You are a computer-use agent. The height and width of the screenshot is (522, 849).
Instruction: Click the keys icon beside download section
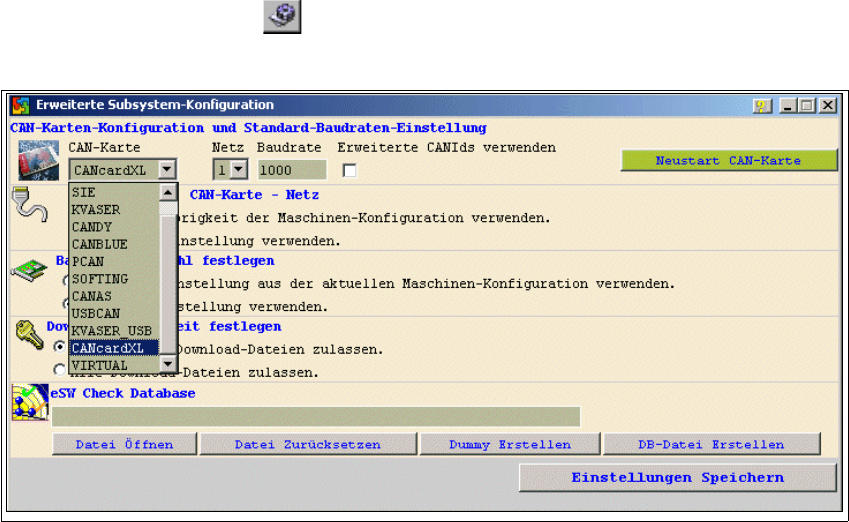pos(29,335)
